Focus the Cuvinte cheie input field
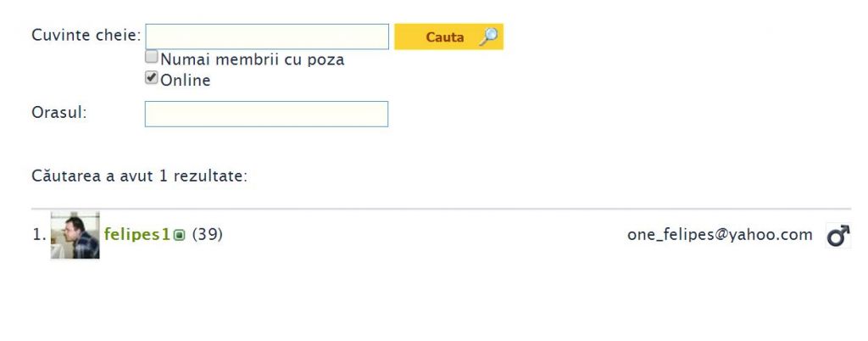 pyautogui.click(x=267, y=36)
